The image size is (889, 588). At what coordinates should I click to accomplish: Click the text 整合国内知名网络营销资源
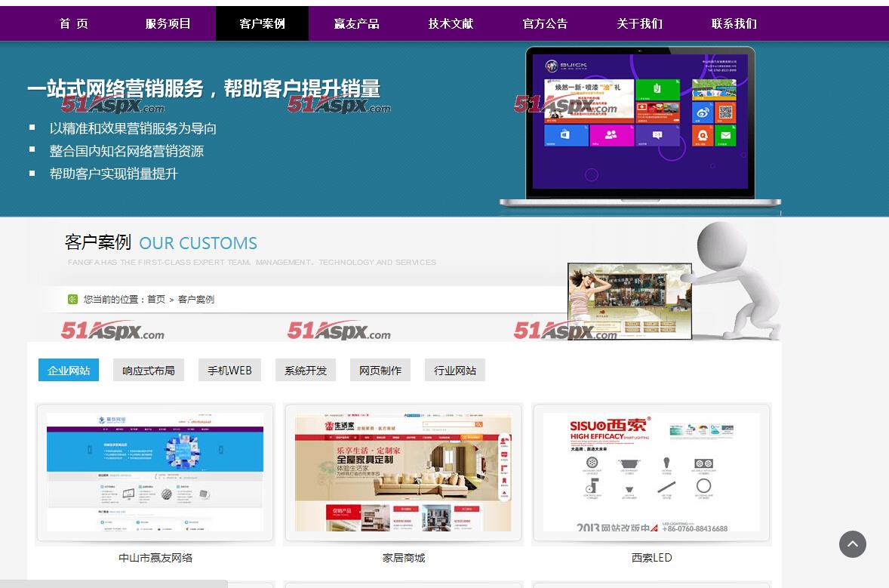pos(127,152)
